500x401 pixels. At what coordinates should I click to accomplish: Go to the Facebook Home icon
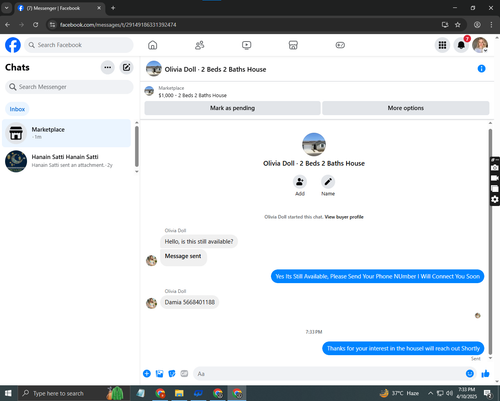pos(153,45)
